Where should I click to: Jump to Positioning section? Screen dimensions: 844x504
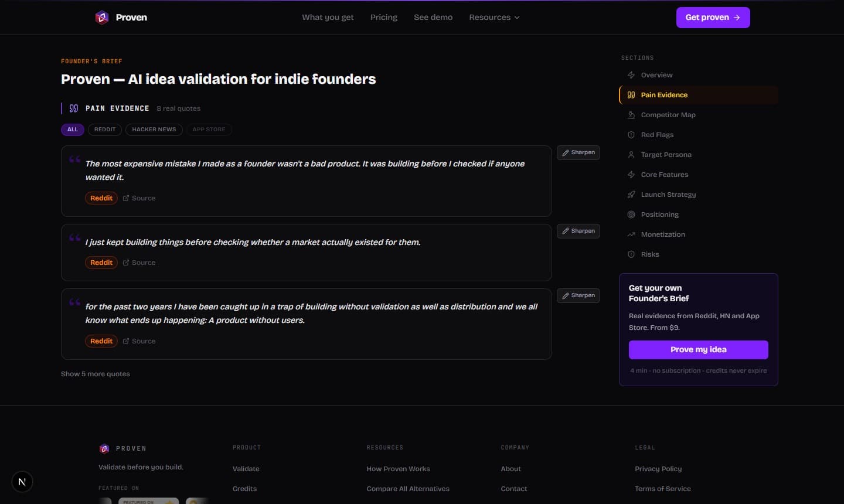point(699,214)
